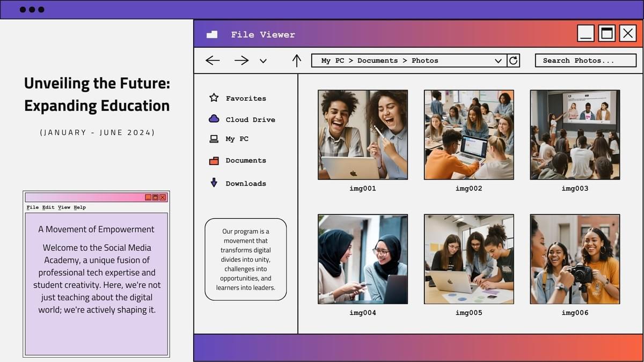Image resolution: width=644 pixels, height=362 pixels.
Task: Click the back arrow in File Viewer
Action: pos(213,61)
